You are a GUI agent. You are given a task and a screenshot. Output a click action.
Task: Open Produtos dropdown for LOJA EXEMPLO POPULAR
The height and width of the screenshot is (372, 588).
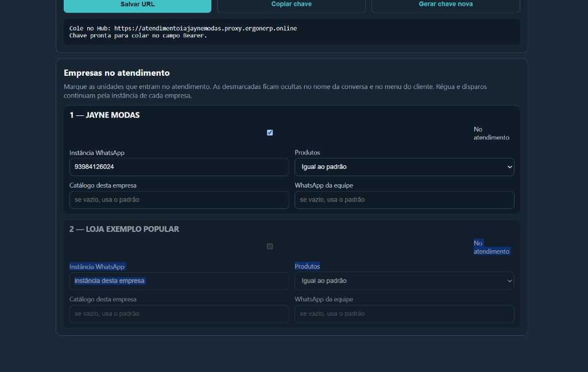404,281
